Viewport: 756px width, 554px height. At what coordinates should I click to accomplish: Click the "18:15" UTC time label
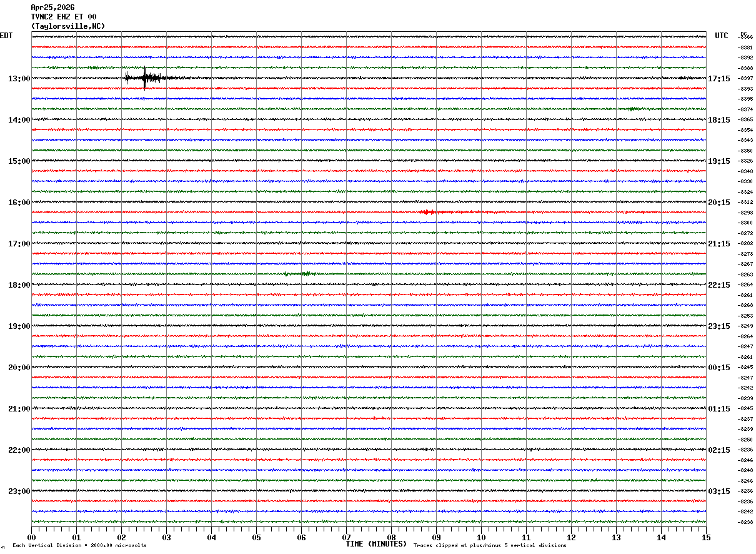pyautogui.click(x=719, y=120)
